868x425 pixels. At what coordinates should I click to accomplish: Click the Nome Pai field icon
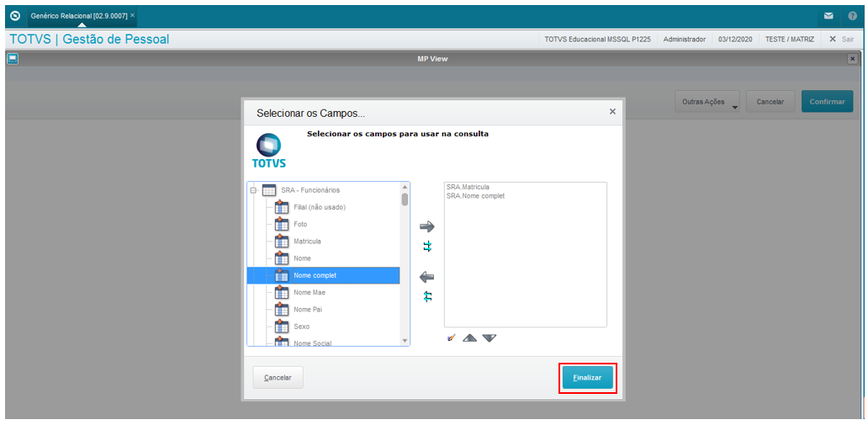click(x=282, y=309)
